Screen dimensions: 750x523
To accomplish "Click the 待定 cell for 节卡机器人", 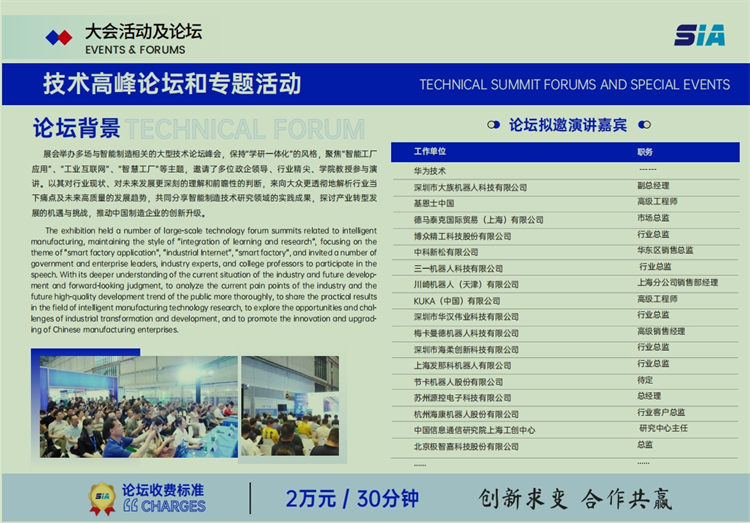I will point(645,380).
